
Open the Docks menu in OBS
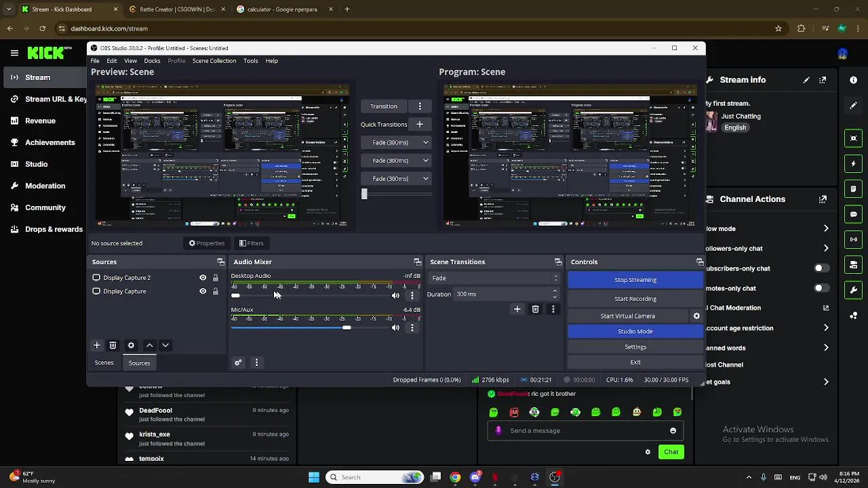click(x=152, y=61)
